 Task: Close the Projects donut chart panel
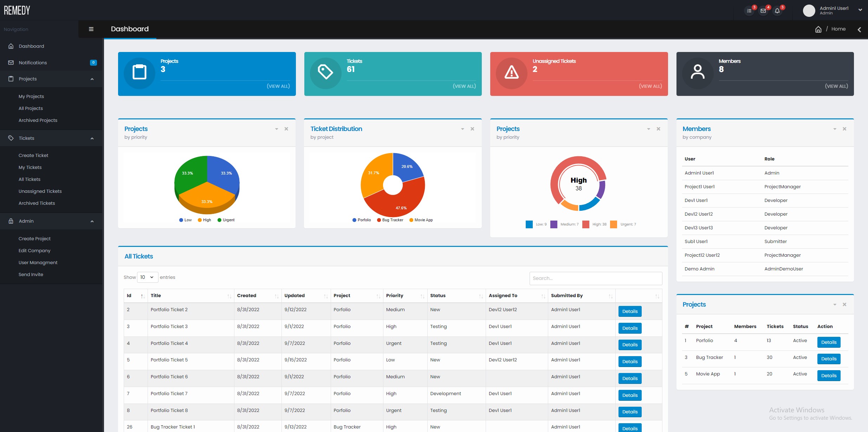[x=659, y=129]
